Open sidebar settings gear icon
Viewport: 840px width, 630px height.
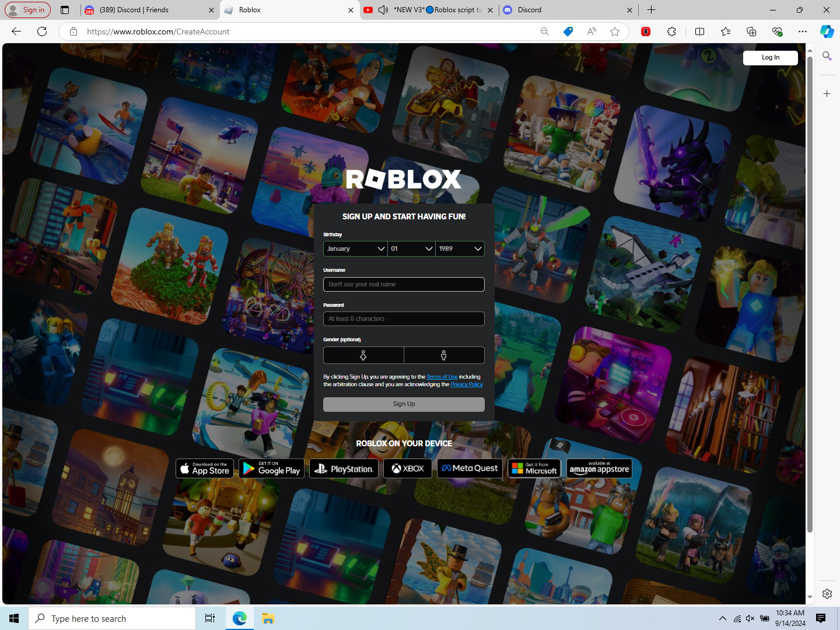click(x=827, y=594)
